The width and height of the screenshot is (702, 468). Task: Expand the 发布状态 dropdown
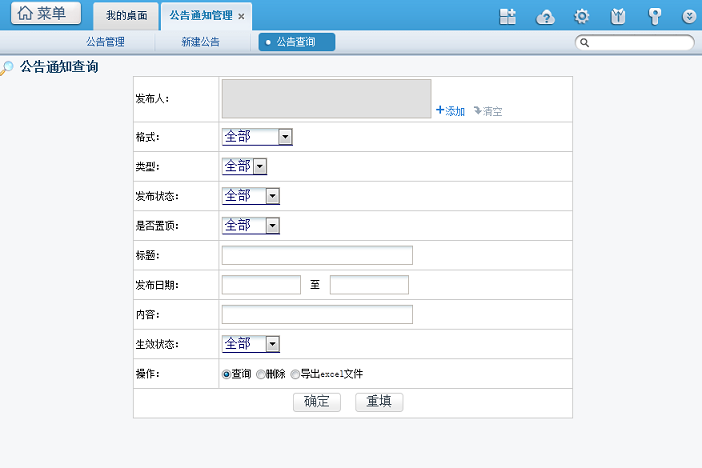(272, 196)
